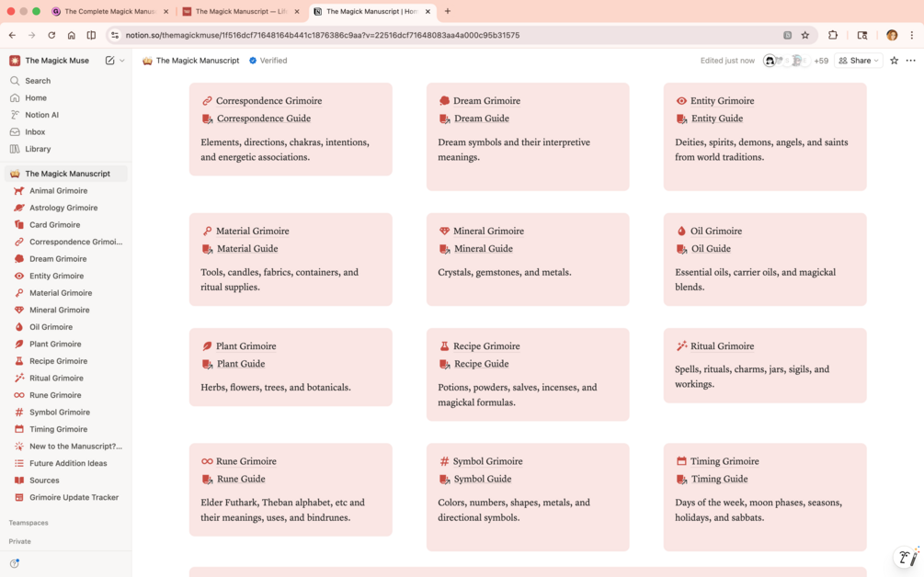Open the help icon at sidebar bottom
This screenshot has width=924, height=577.
point(15,563)
